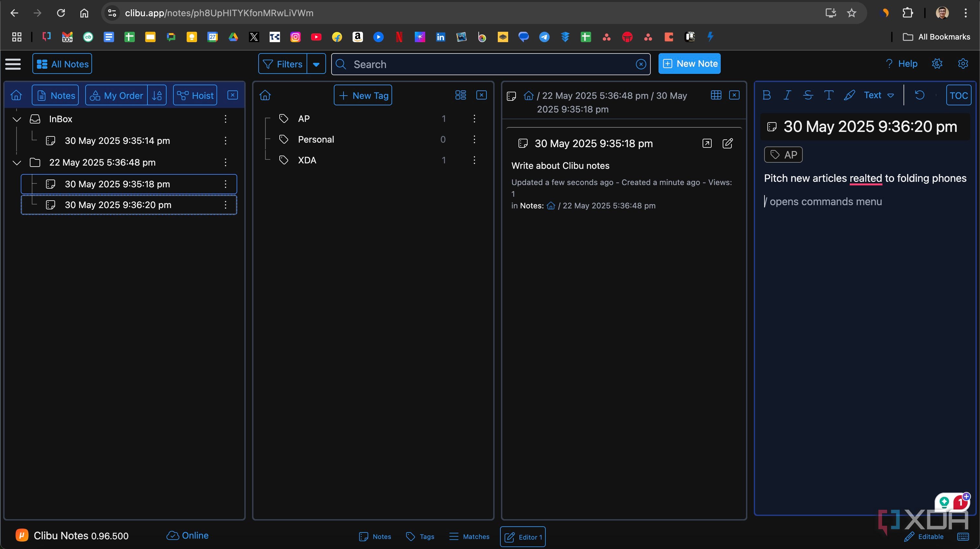Click the Online sync status
The image size is (980, 549).
pos(188,536)
